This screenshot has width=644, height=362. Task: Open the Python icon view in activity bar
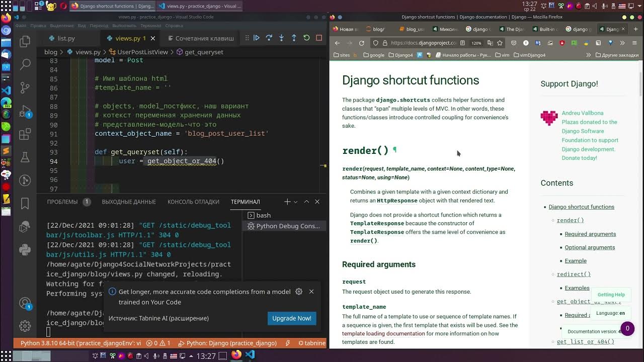(25, 250)
